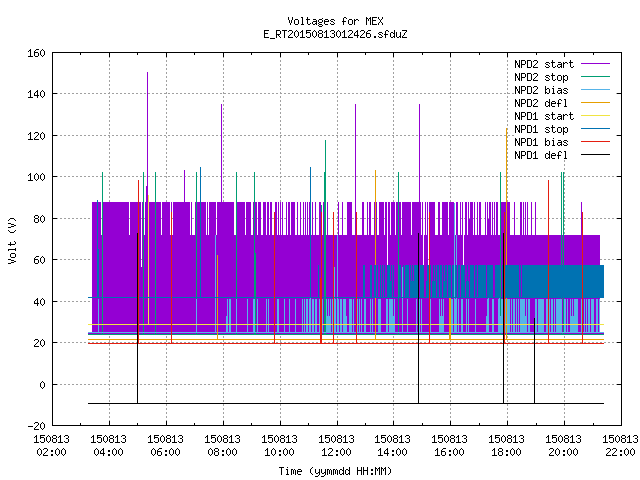The width and height of the screenshot is (640, 480).
Task: Click the 60 y-axis tick value
Action: point(39,260)
